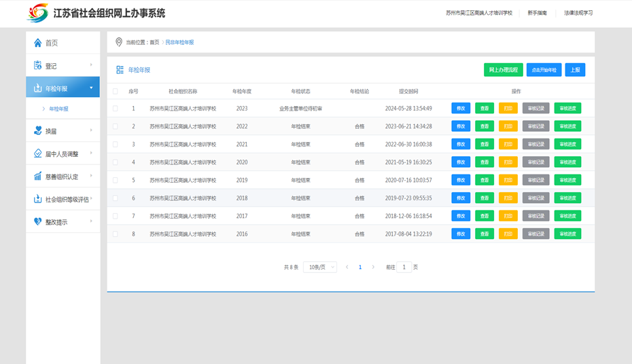
Task: Open the 10条/页 page size dropdown
Action: point(320,267)
